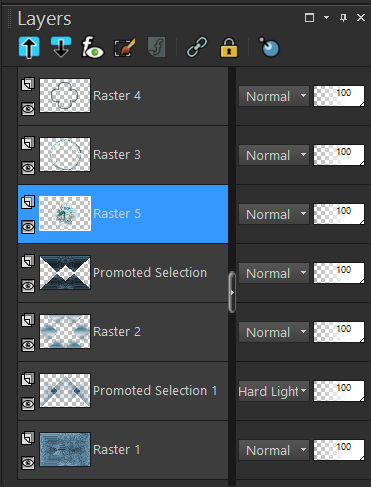
Task: Click the Move Layer Down arrow icon
Action: 61,47
